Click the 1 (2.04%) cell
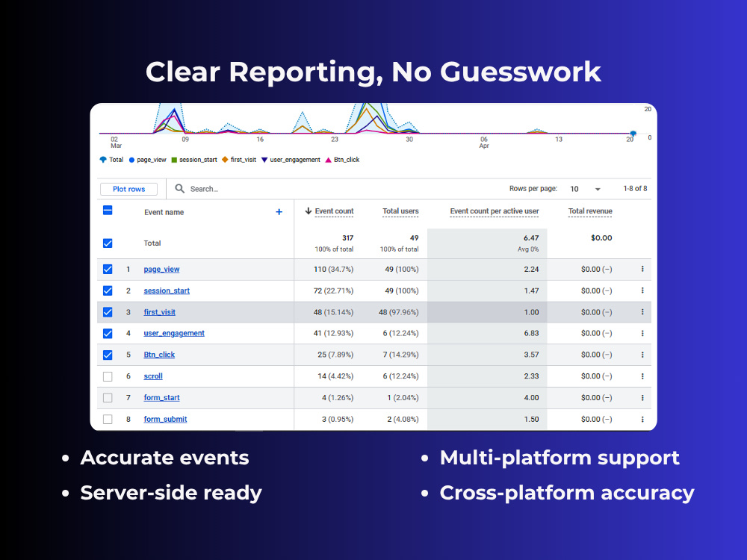 coord(403,398)
